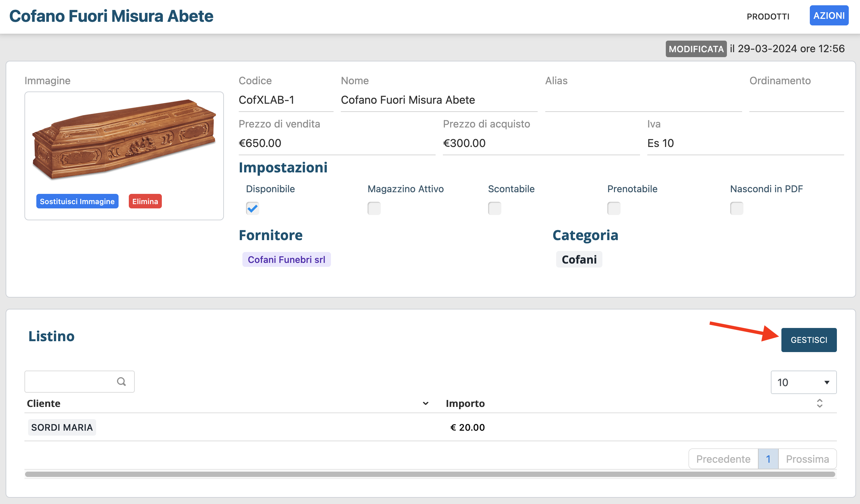Check the Nascondi in PDF option
The image size is (860, 504).
pyautogui.click(x=736, y=208)
